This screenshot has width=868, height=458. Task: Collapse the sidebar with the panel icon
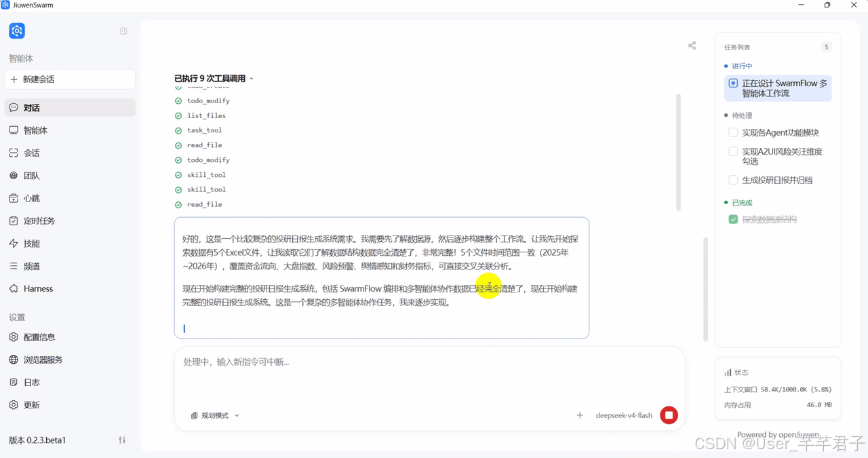pyautogui.click(x=123, y=31)
